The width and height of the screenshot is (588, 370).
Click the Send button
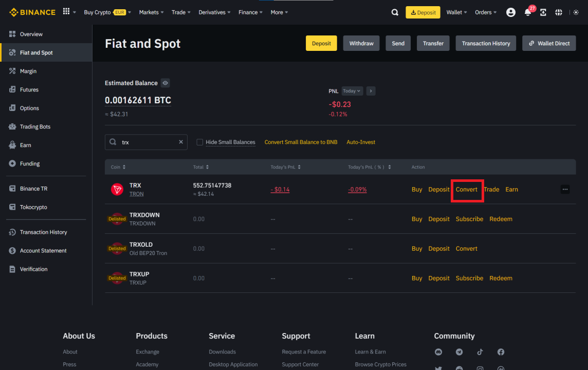(398, 44)
